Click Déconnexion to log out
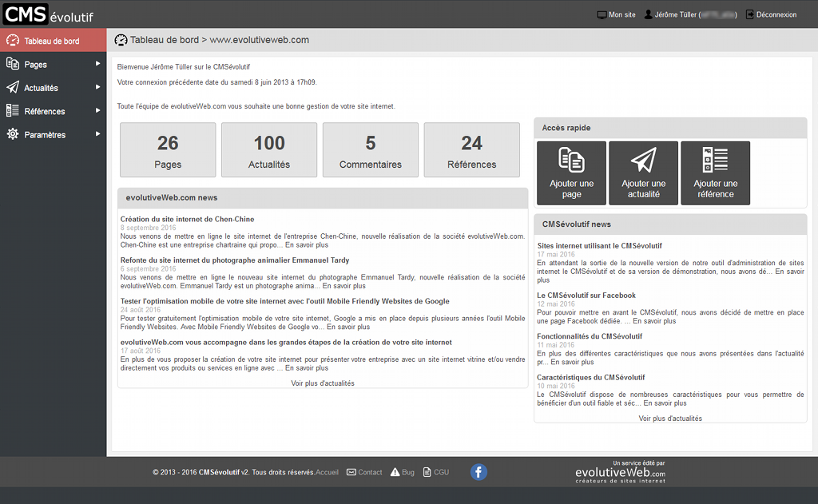This screenshot has height=504, width=818. tap(776, 14)
